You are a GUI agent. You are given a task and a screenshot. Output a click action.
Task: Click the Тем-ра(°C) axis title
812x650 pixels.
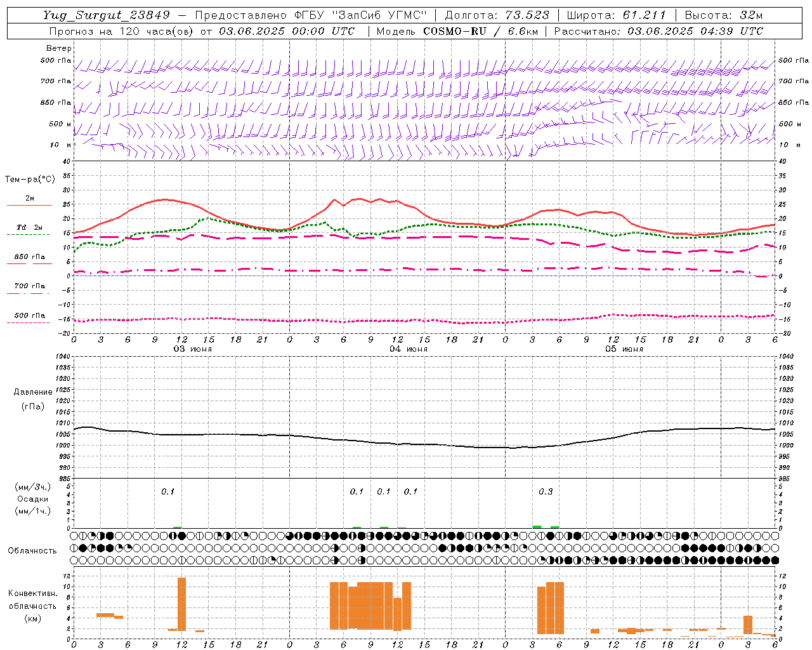tap(30, 180)
